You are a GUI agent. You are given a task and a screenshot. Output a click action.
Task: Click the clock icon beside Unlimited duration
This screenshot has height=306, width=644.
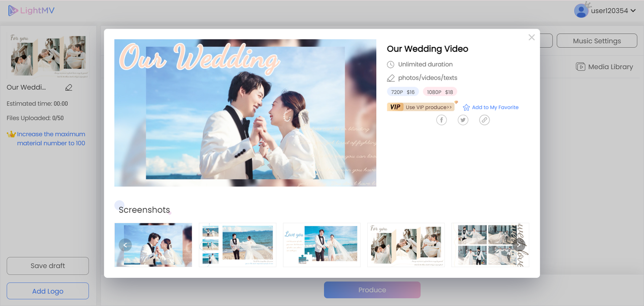click(391, 64)
